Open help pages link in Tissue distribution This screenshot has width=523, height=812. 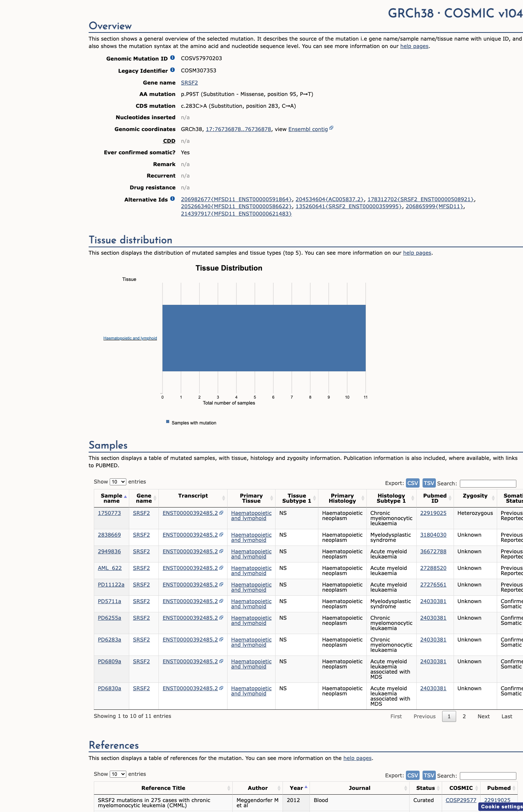(417, 253)
